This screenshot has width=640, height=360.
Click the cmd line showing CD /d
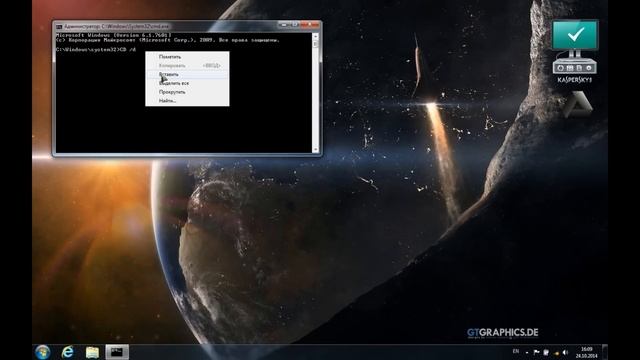96,49
